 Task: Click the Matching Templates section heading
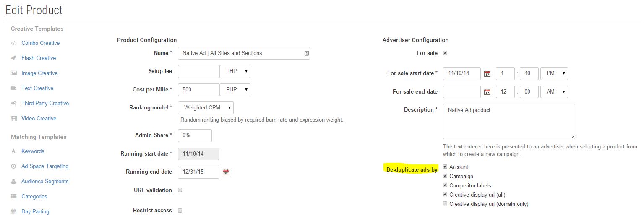pyautogui.click(x=39, y=137)
